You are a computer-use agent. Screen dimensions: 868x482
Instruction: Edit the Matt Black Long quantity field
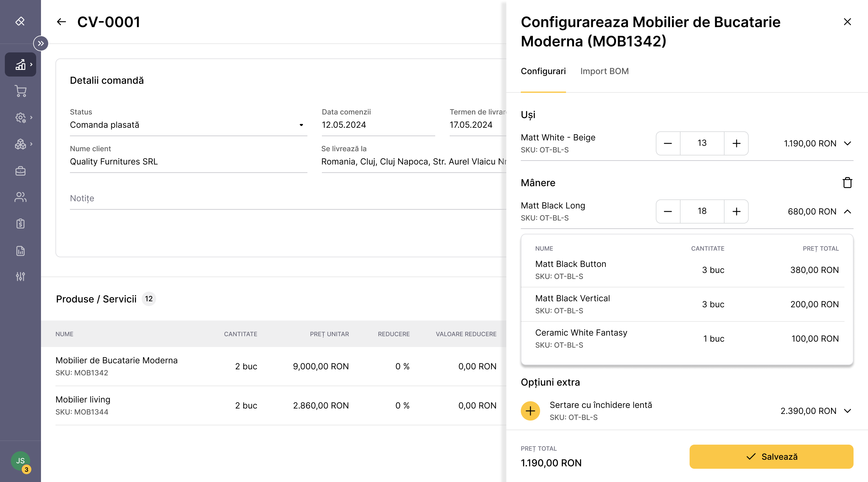coord(702,211)
